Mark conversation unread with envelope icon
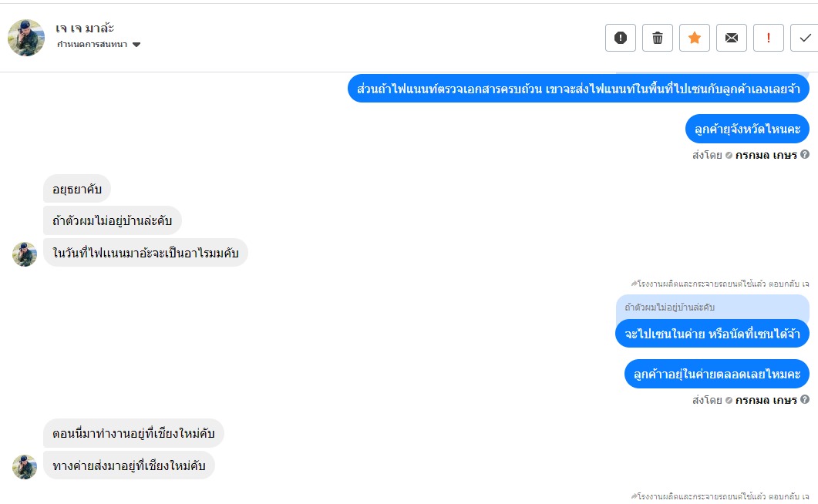 pos(732,38)
